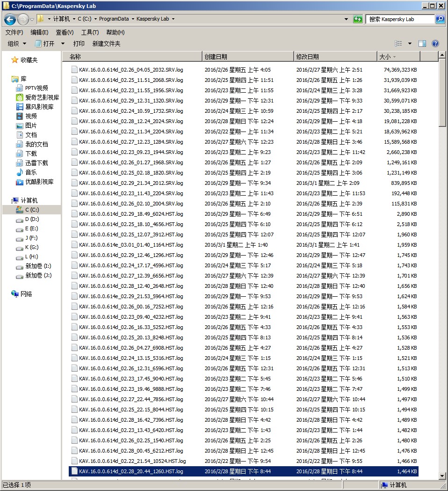
Task: Open the 暴风影视库 library
Action: point(35,107)
